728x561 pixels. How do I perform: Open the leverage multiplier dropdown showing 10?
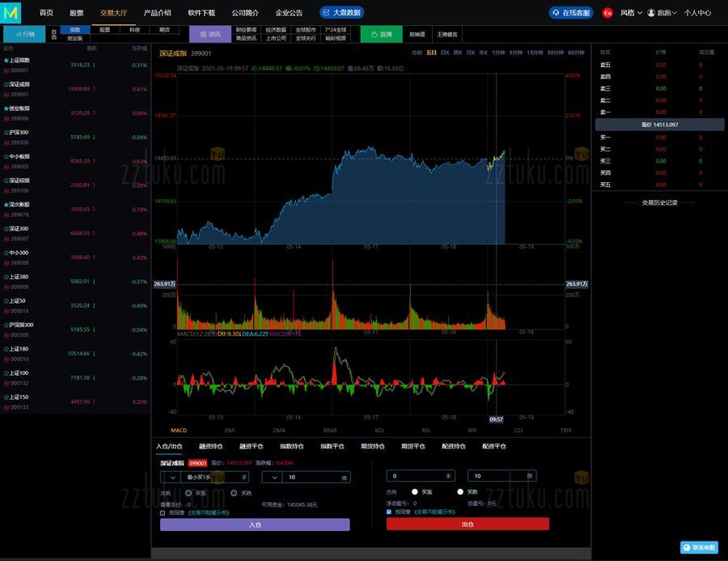coord(275,478)
